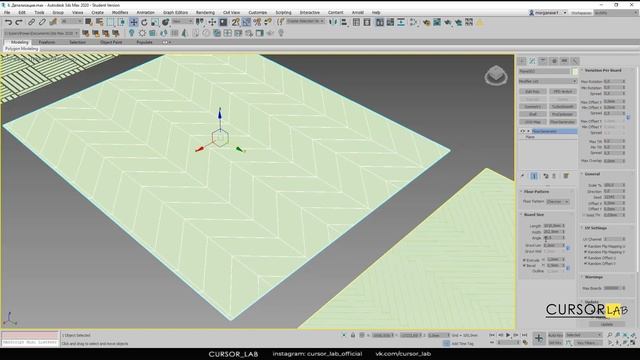Toggle Random Flip Mapping X checkbox
Viewport: 640px width, 360px height.
coord(585,247)
